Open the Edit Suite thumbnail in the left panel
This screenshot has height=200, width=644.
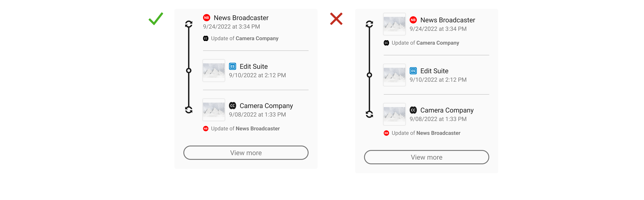[214, 71]
